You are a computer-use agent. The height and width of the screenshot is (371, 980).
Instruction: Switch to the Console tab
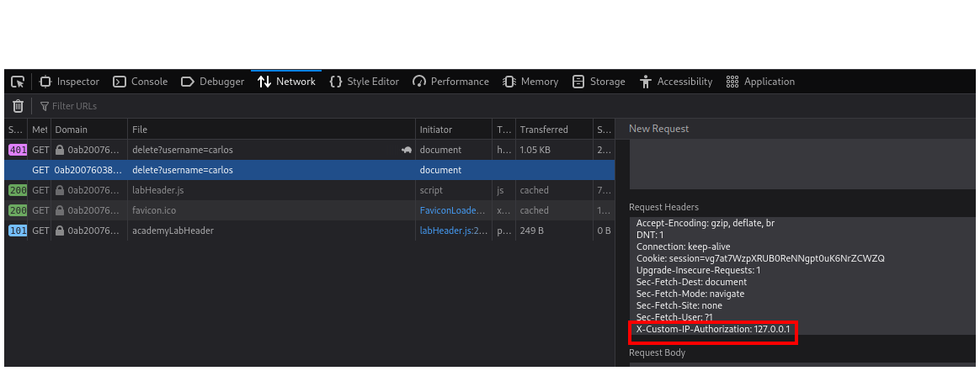tap(141, 82)
